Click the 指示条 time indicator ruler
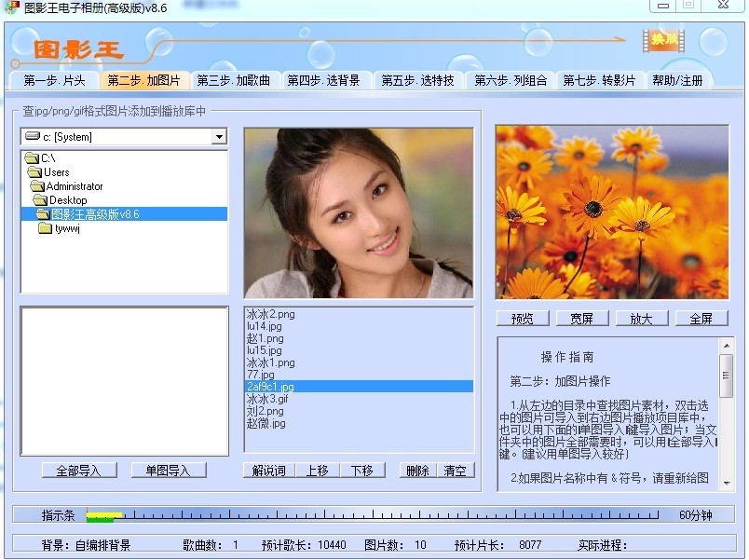This screenshot has width=749, height=560. click(373, 515)
